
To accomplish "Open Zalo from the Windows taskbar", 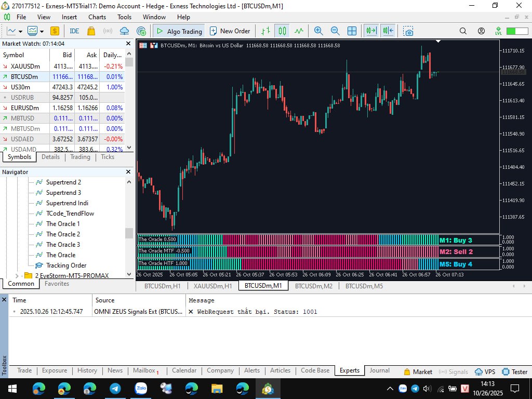I will pyautogui.click(x=141, y=389).
